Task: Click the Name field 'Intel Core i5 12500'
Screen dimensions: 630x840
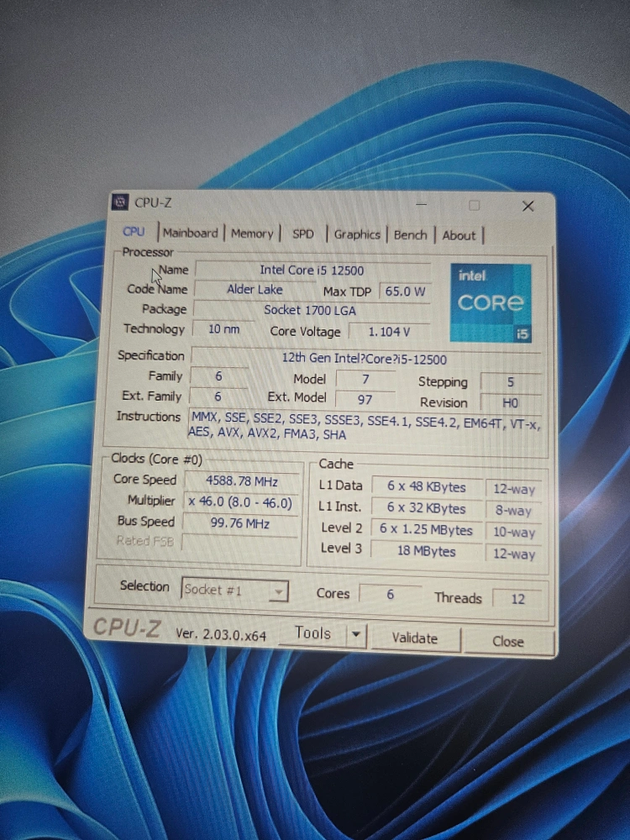Action: 312,270
